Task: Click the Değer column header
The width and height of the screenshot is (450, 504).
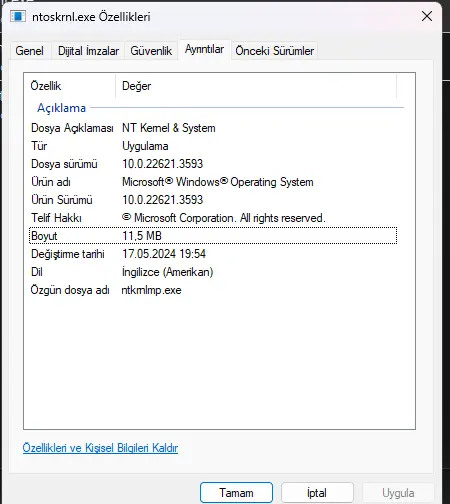Action: pos(256,86)
